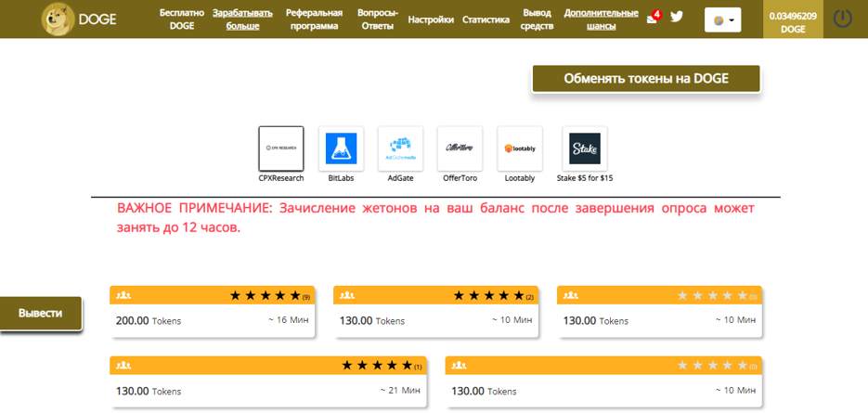868x413 pixels.
Task: Click the ~ 16 Мин duration text
Action: pos(289,320)
